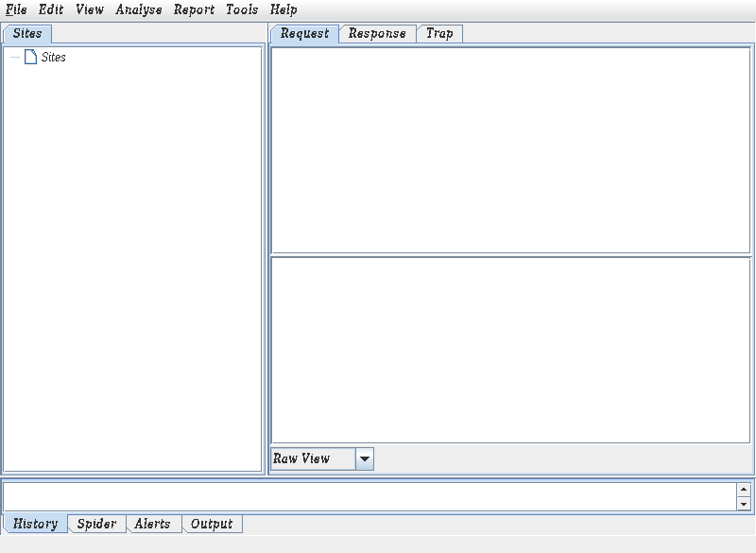
Task: Select the Request tab
Action: pos(304,33)
